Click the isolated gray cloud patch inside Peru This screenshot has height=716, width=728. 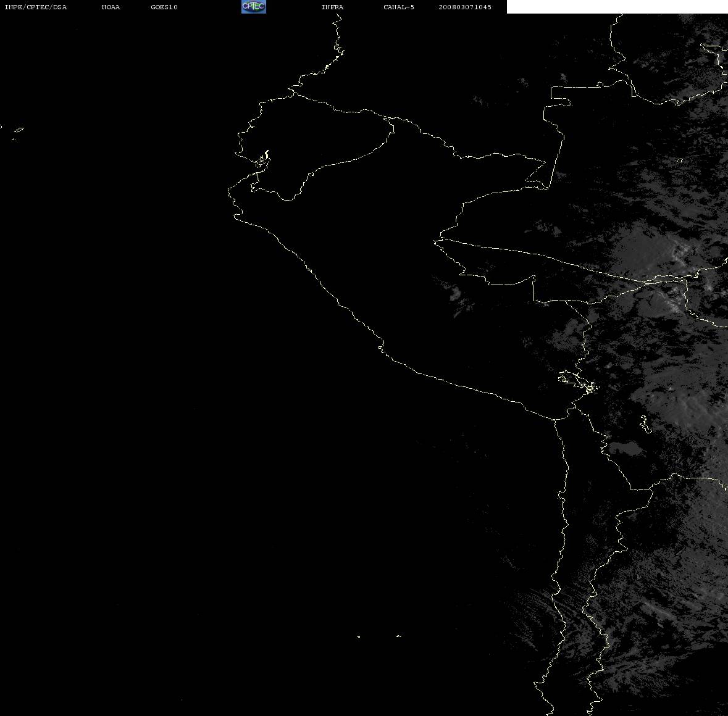456,293
